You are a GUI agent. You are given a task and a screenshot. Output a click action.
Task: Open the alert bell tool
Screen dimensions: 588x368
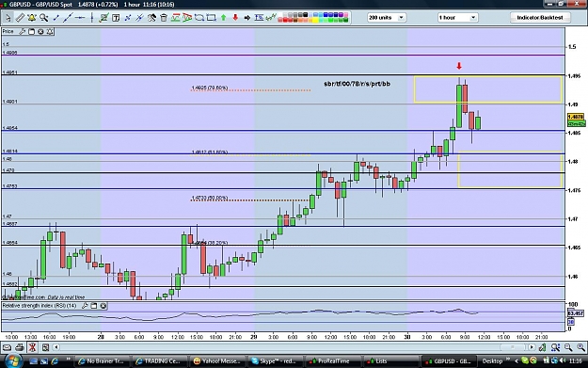pyautogui.click(x=32, y=18)
